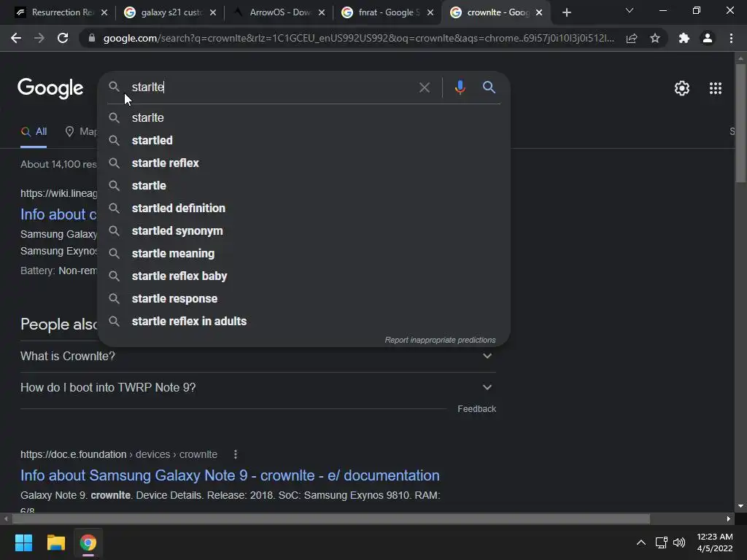Clear the search box text
Viewport: 747px width, 560px height.
tap(424, 87)
